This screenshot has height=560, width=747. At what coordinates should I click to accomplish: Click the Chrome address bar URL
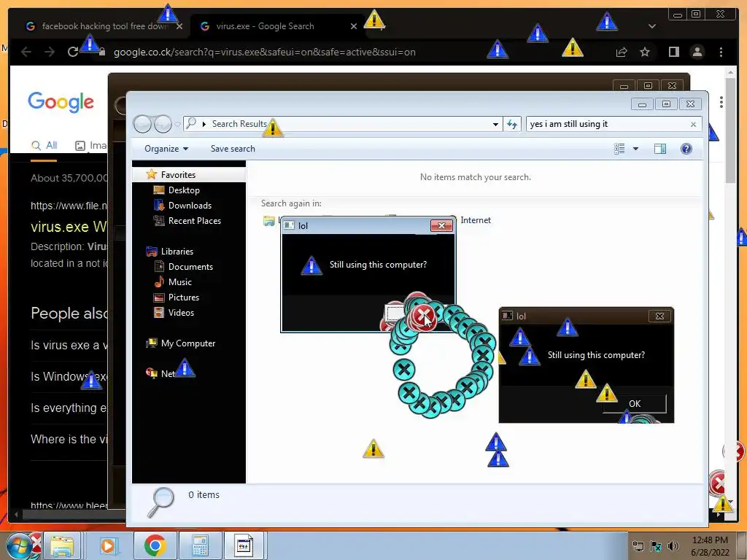(x=264, y=52)
